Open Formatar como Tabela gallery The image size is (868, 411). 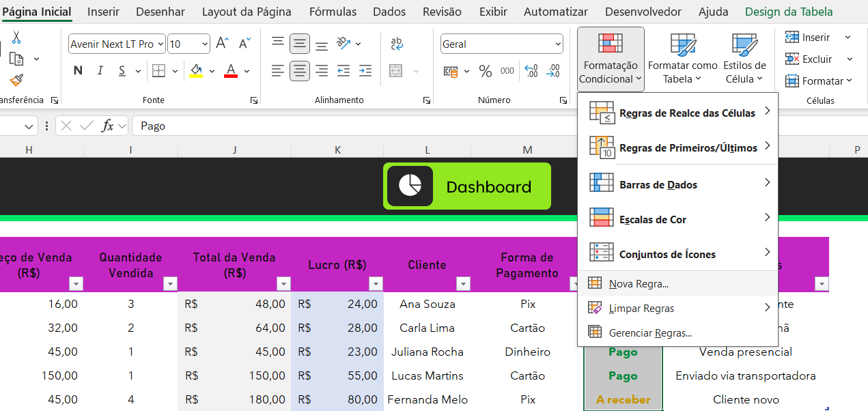(x=682, y=58)
